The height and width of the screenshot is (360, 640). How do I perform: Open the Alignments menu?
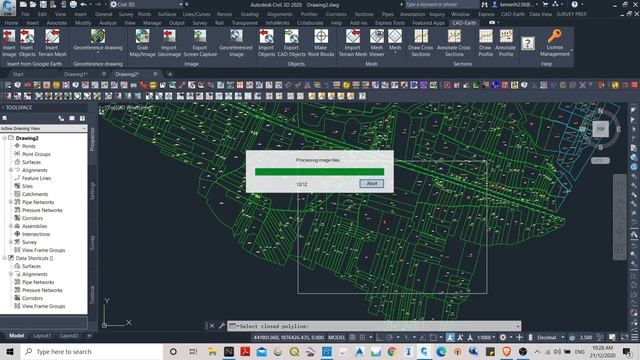[x=280, y=14]
